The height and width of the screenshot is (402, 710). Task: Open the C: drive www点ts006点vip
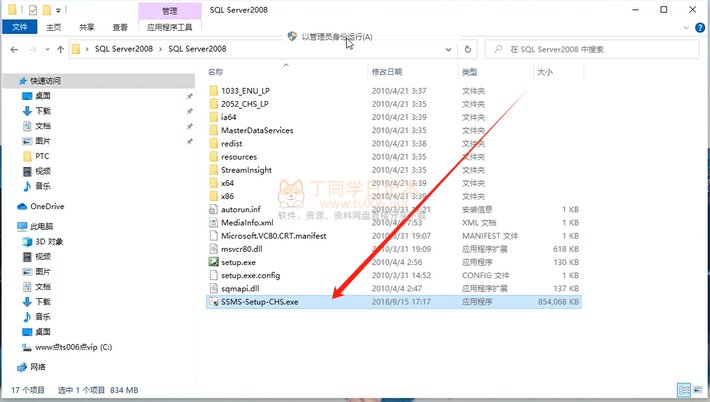coord(73,347)
